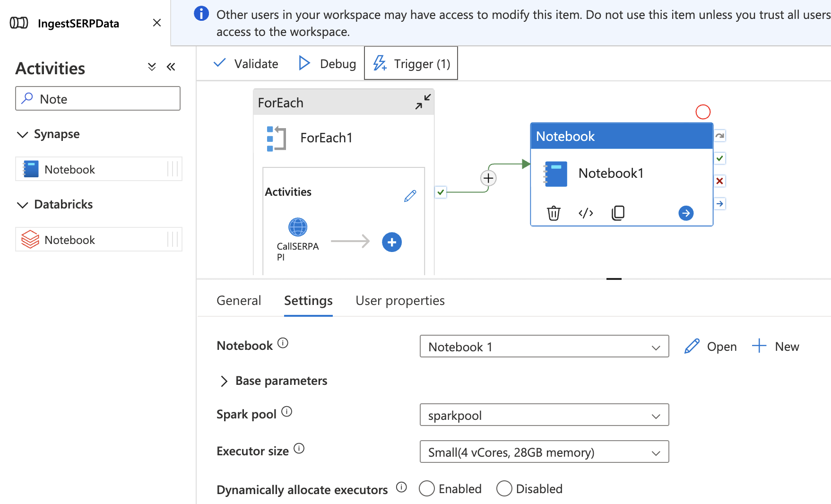Click Validate in the pipeline toolbar

coord(246,63)
